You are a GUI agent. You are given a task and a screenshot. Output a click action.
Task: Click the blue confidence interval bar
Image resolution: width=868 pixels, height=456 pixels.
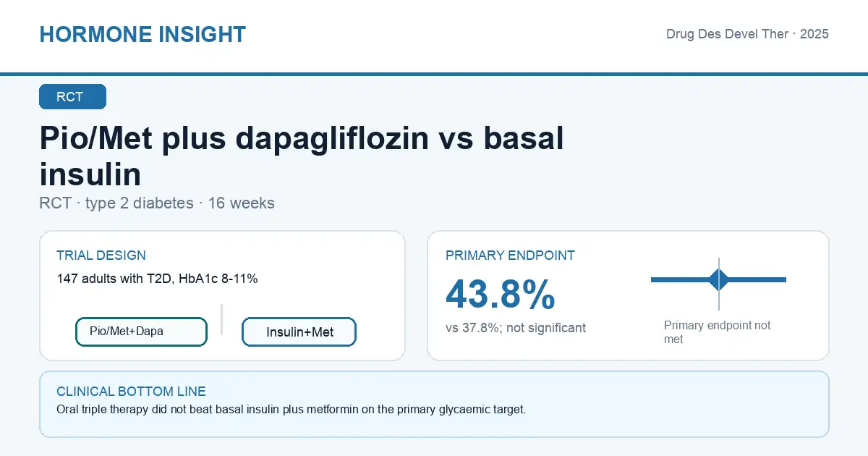pyautogui.click(x=718, y=279)
